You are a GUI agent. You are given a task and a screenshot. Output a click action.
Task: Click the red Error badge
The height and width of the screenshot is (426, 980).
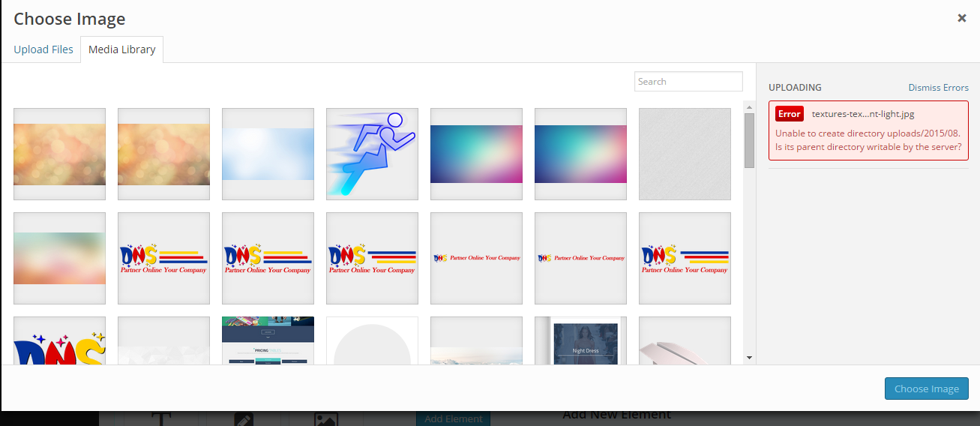point(789,114)
